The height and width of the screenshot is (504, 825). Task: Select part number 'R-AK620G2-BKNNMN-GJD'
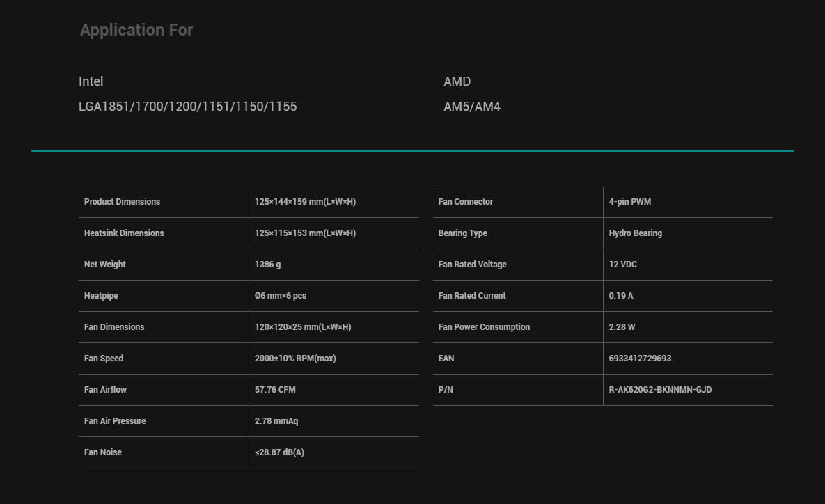660,389
